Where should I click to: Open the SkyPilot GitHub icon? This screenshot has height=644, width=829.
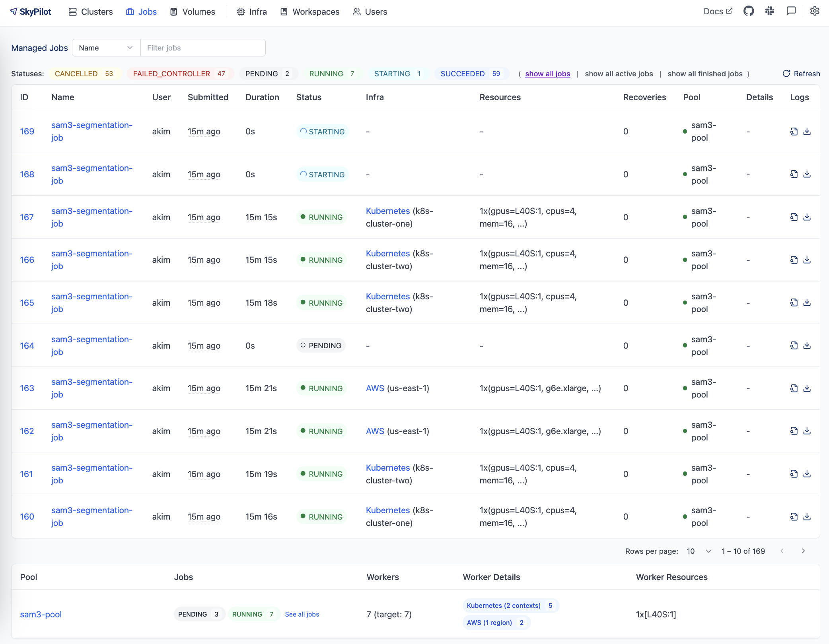pos(748,12)
